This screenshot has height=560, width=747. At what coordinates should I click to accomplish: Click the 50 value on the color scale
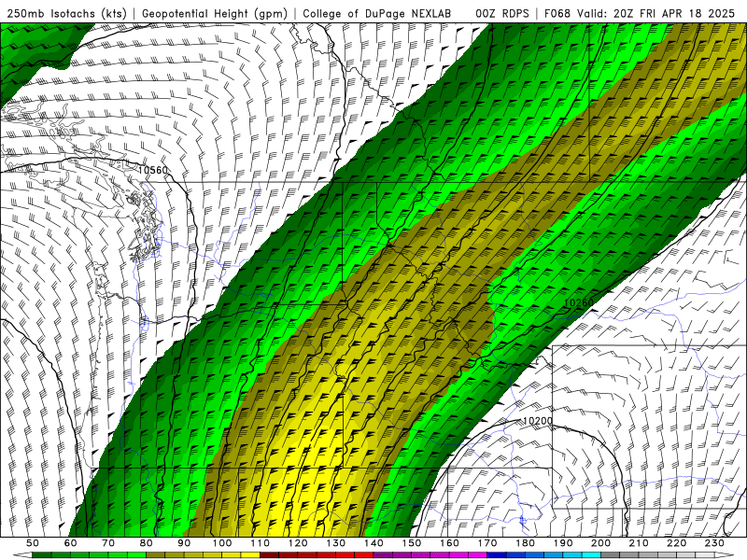coord(33,543)
